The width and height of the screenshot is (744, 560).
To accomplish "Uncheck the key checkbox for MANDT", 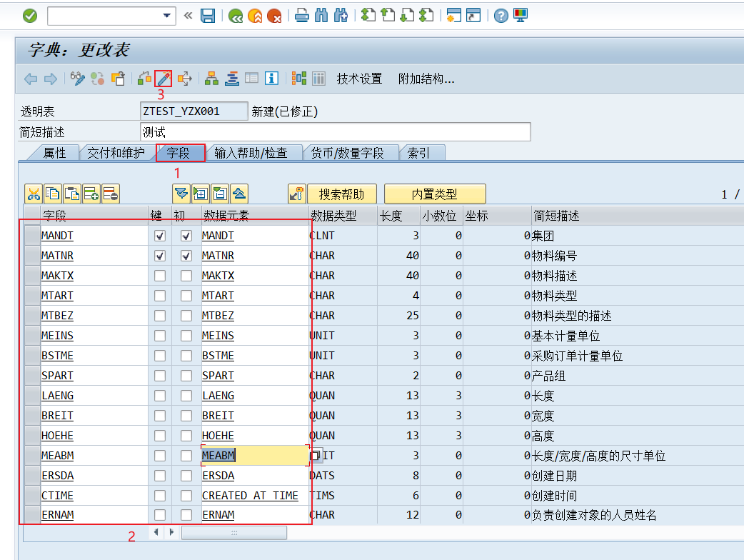I will pos(159,235).
